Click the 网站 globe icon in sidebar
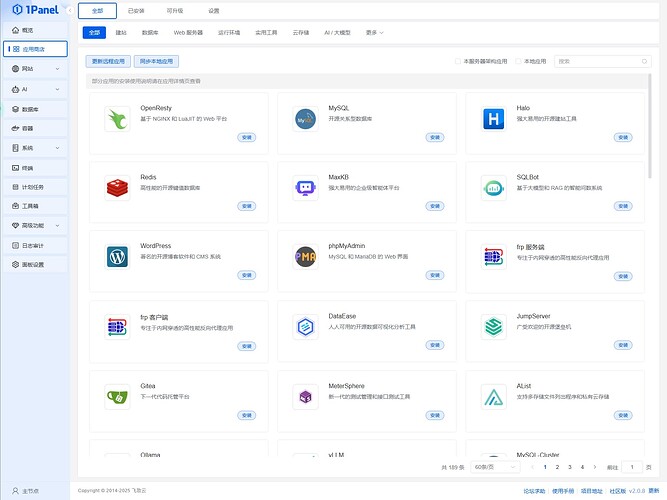The height and width of the screenshot is (500, 667). pyautogui.click(x=15, y=69)
